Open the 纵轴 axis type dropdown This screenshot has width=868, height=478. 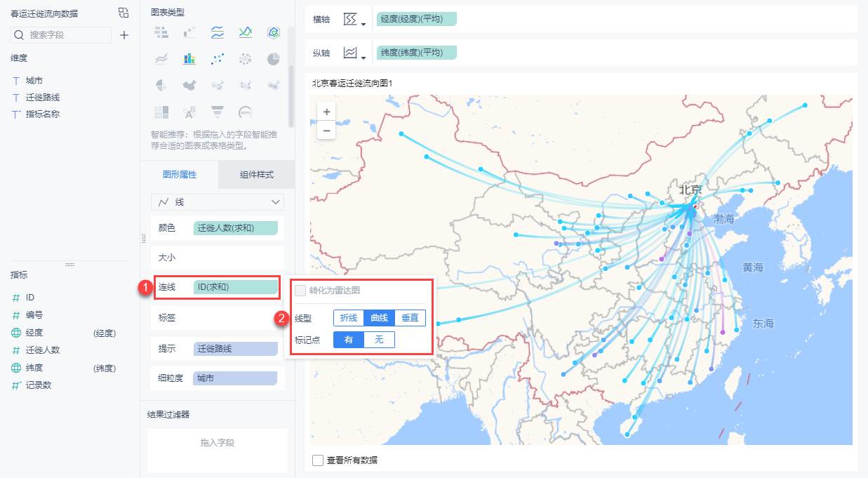[355, 53]
